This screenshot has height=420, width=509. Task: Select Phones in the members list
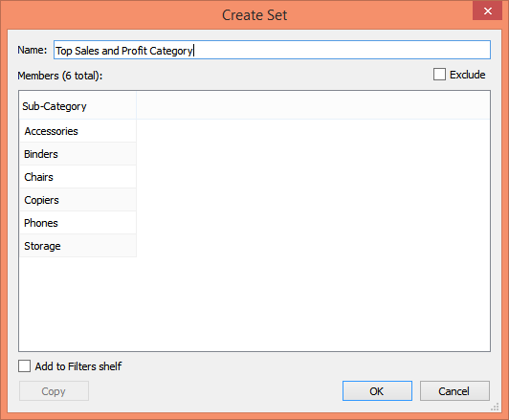(77, 223)
